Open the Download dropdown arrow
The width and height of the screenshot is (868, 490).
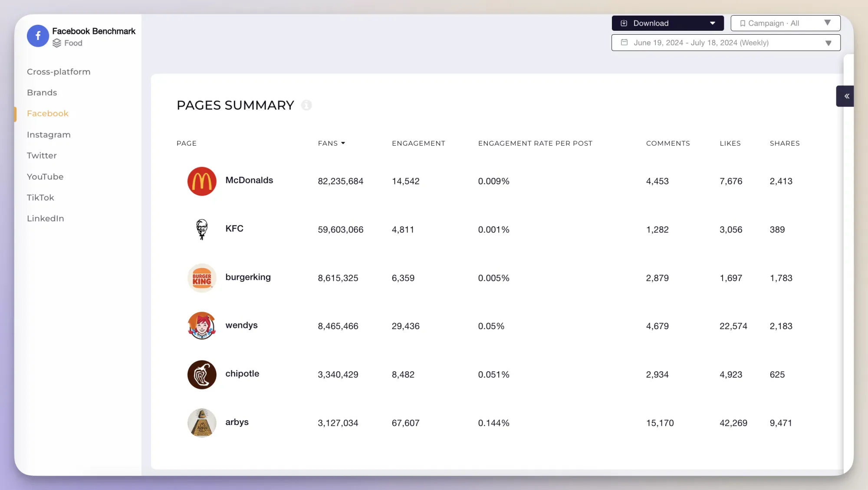[x=712, y=23]
